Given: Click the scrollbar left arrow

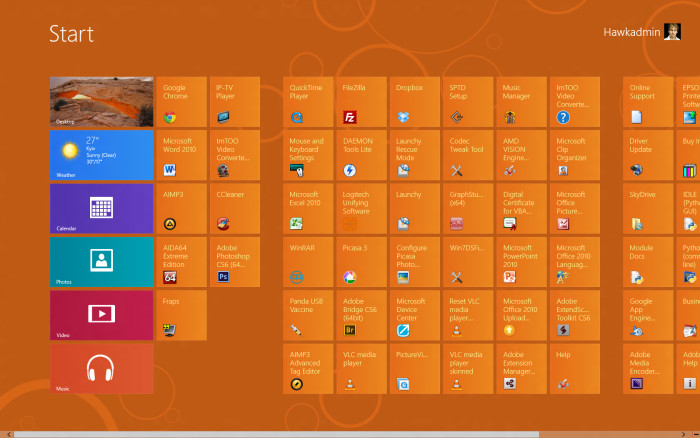Looking at the screenshot, I should [x=8, y=434].
